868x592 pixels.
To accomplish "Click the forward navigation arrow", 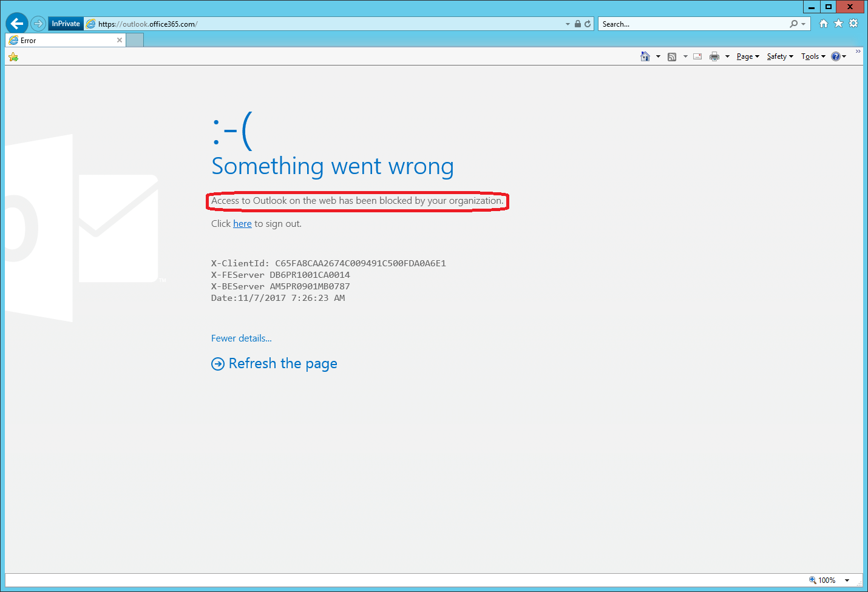I will coord(38,24).
